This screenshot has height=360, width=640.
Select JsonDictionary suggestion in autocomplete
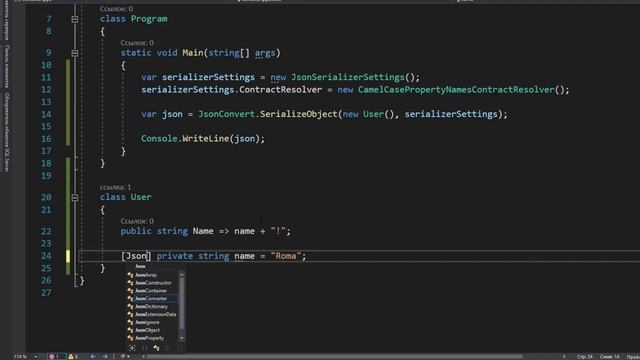coord(151,307)
